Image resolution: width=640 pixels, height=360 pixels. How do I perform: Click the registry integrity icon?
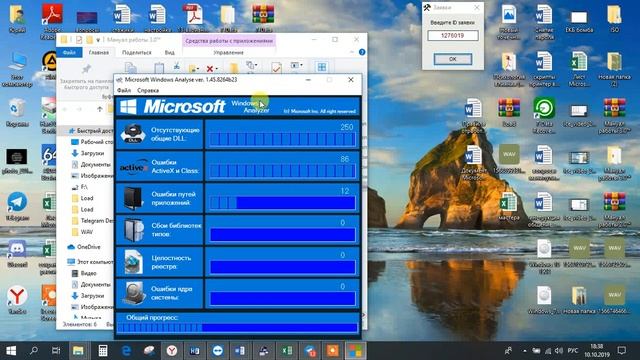134,262
